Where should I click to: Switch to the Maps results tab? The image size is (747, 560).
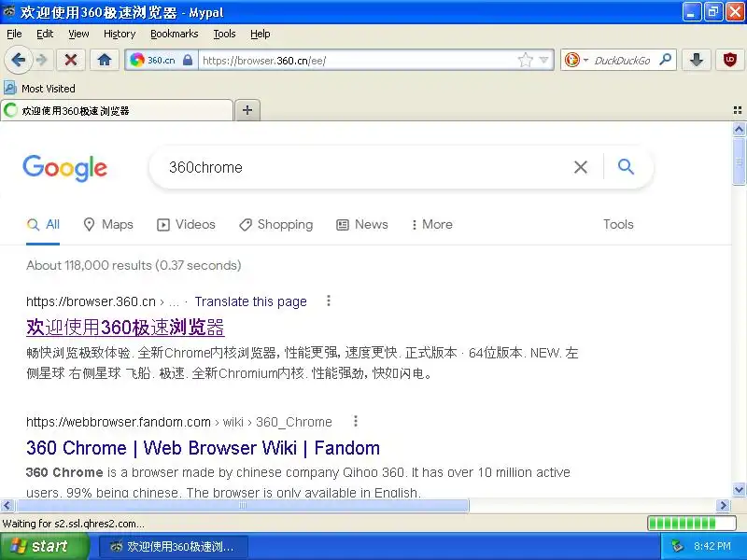point(108,225)
